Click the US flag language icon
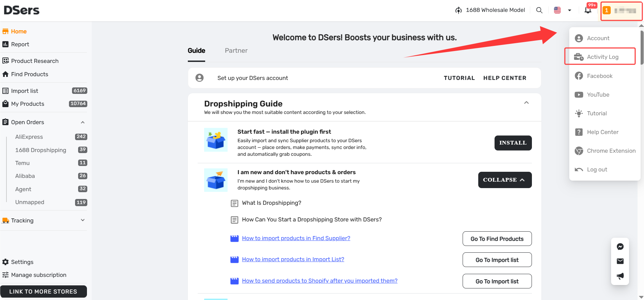644x300 pixels. pyautogui.click(x=557, y=10)
